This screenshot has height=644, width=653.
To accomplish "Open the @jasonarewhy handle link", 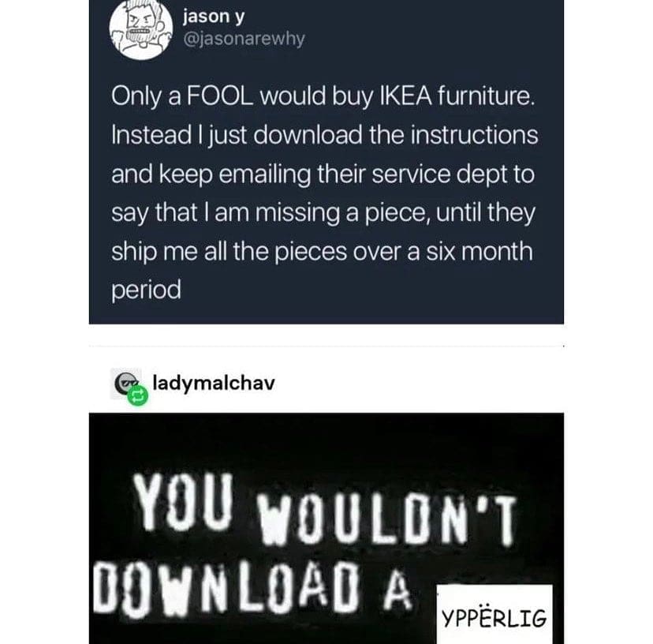I will tap(244, 39).
